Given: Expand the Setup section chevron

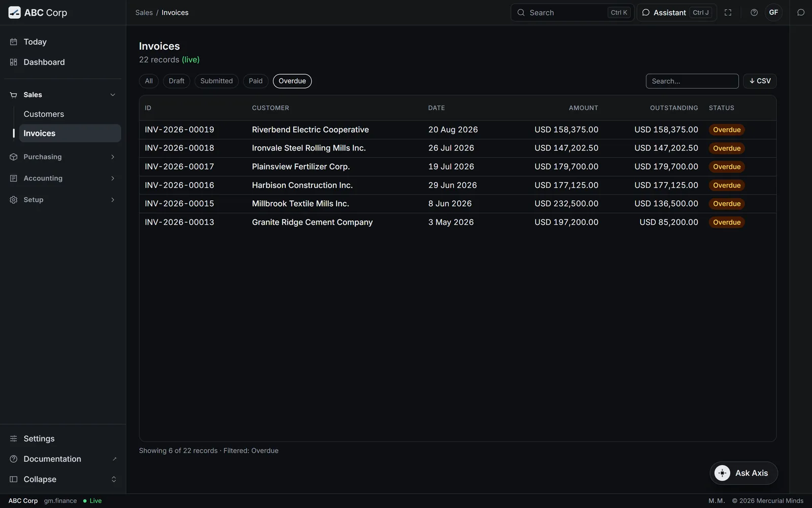Looking at the screenshot, I should click(x=113, y=200).
